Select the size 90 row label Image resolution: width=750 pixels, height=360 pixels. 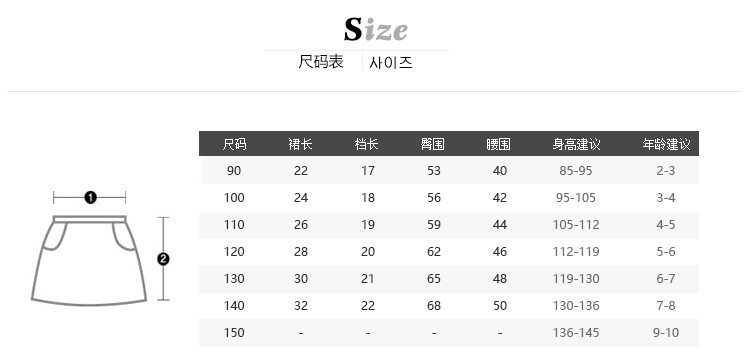tap(234, 171)
